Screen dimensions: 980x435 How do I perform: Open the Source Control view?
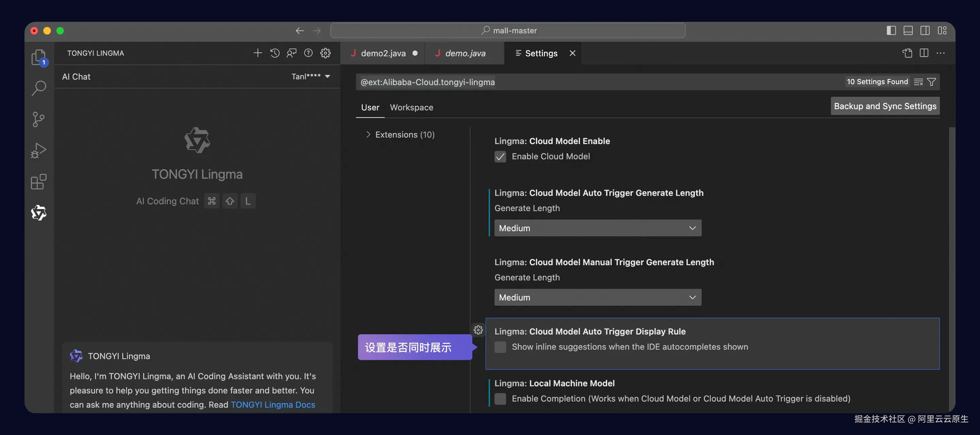[38, 119]
